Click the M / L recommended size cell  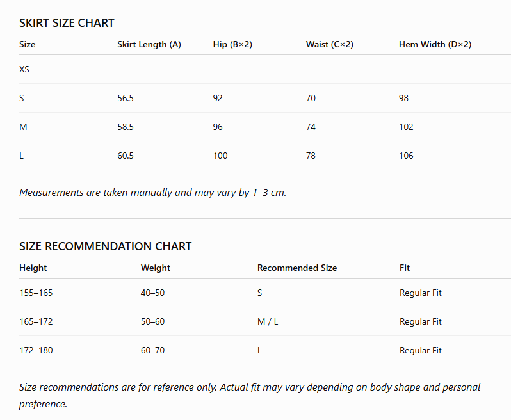268,321
